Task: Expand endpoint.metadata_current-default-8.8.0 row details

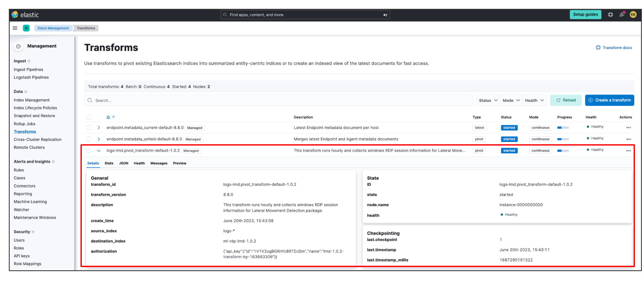Action: (x=99, y=128)
